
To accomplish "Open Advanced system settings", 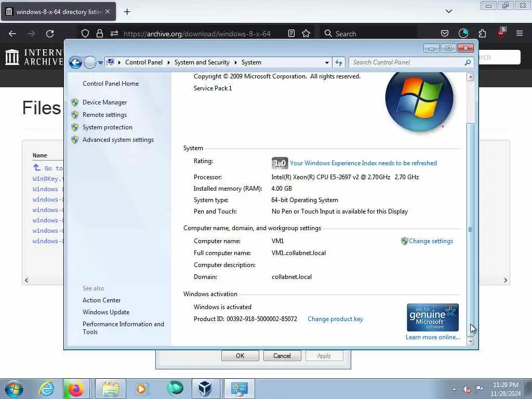I will point(118,140).
